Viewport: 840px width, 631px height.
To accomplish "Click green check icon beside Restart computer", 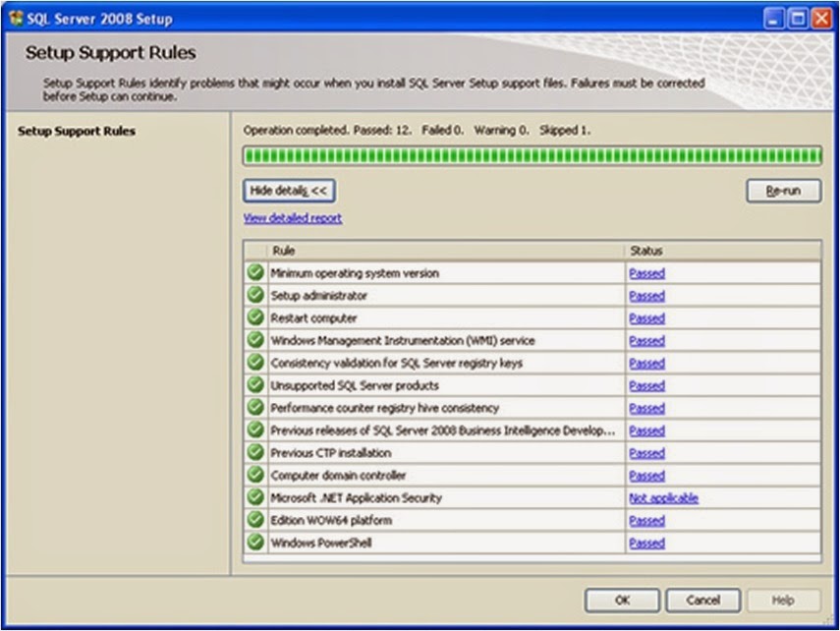I will pos(255,317).
